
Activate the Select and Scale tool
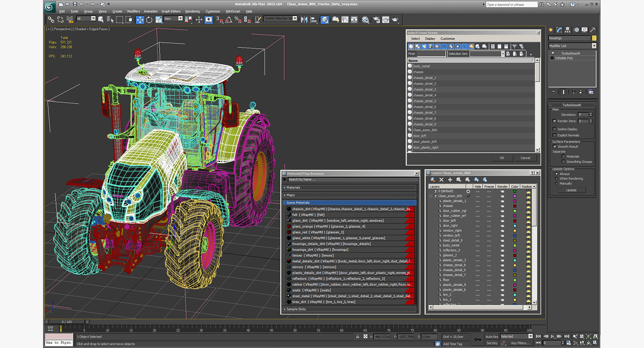click(158, 20)
